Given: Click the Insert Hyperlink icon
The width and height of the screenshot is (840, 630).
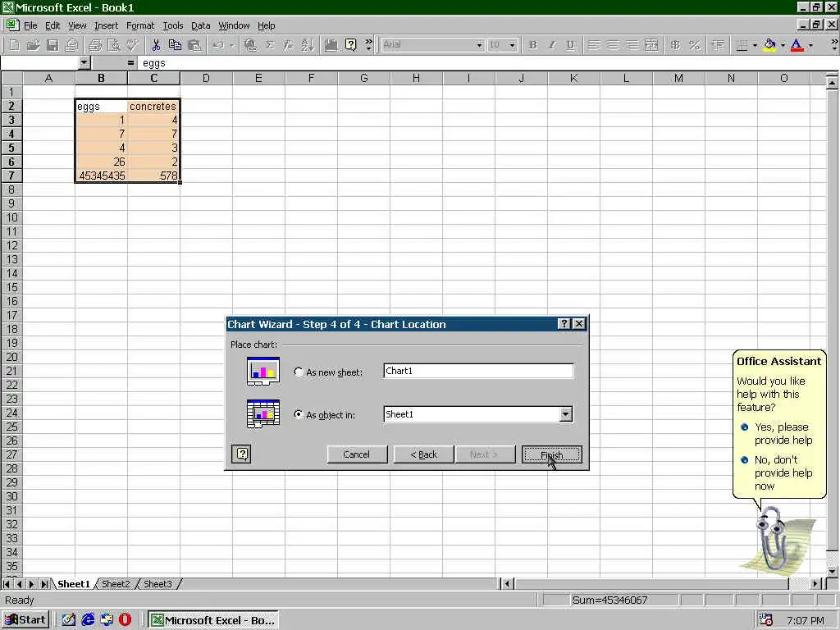Looking at the screenshot, I should tap(250, 46).
